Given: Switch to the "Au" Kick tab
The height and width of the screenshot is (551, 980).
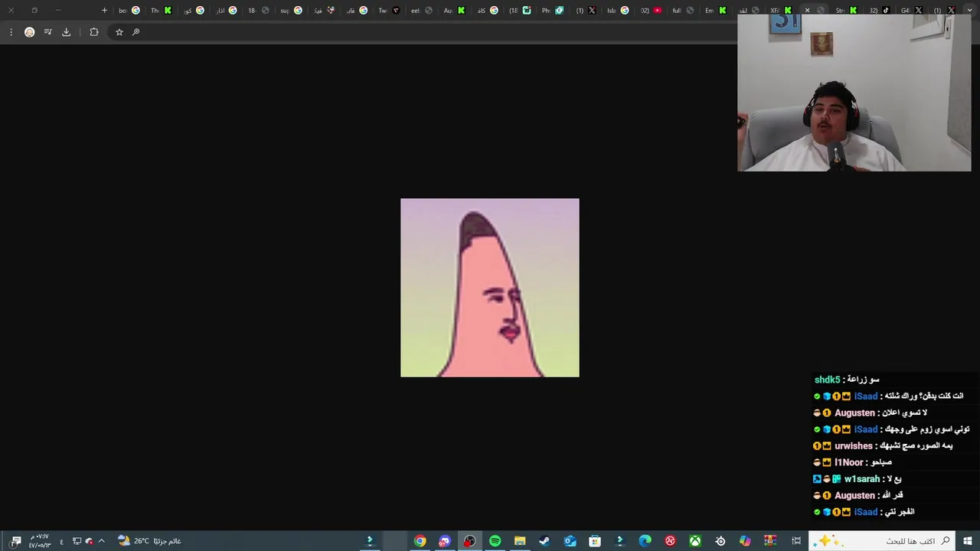Looking at the screenshot, I should [454, 10].
